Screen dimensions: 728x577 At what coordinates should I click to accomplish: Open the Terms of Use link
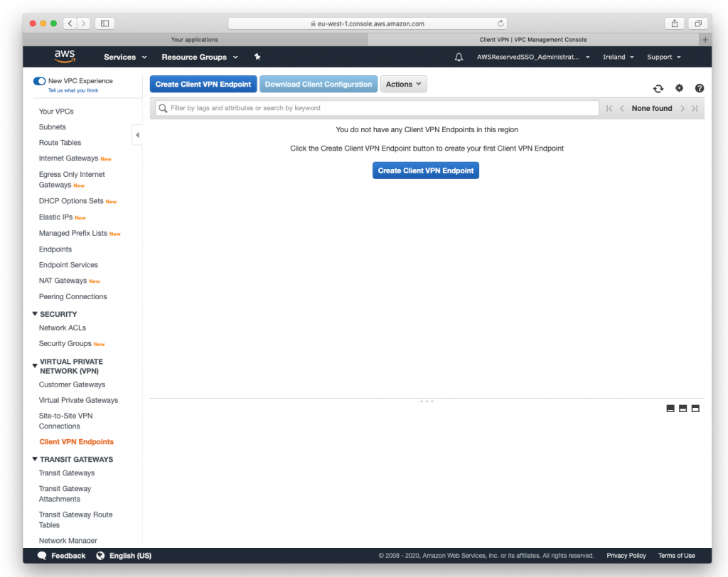point(677,556)
